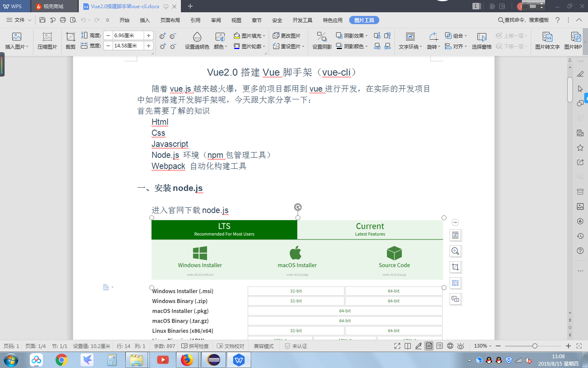This screenshot has width=588, height=368.
Task: Open the View (视图) ribbon tab
Action: tap(236, 20)
